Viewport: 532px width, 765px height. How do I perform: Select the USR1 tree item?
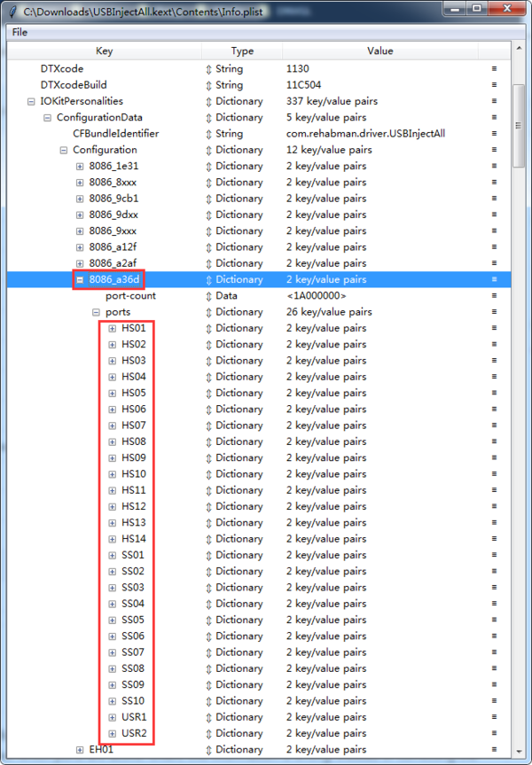coord(134,717)
